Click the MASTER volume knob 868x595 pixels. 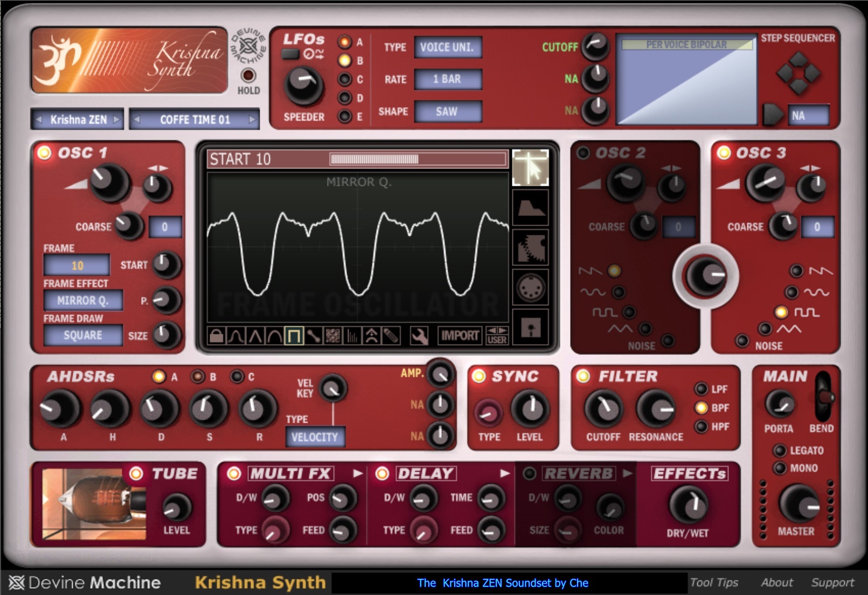click(x=798, y=505)
